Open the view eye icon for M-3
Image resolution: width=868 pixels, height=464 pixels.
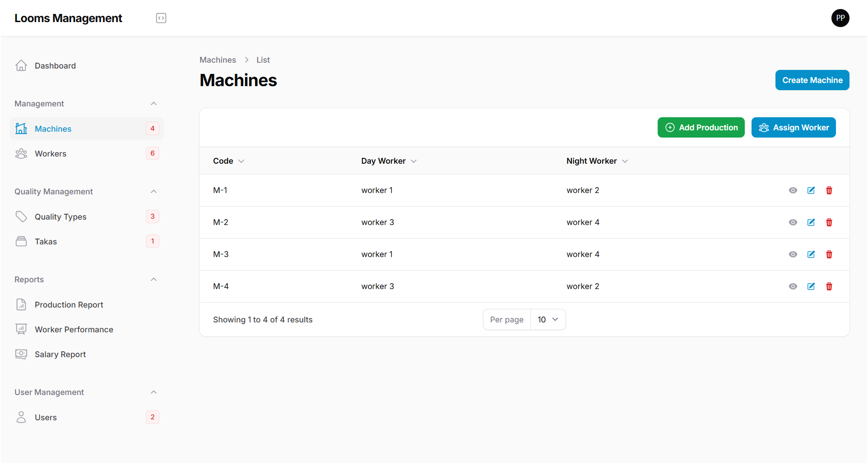point(793,254)
